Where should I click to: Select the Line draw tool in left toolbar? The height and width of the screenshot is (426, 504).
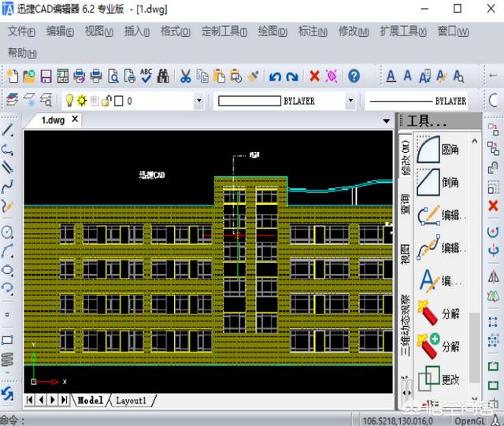click(x=8, y=130)
